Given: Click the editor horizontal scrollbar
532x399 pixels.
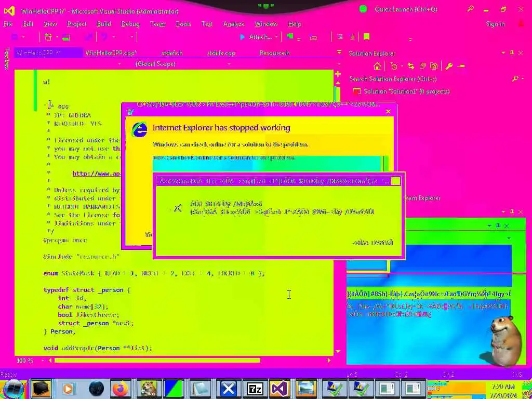Looking at the screenshot, I should 157,361.
